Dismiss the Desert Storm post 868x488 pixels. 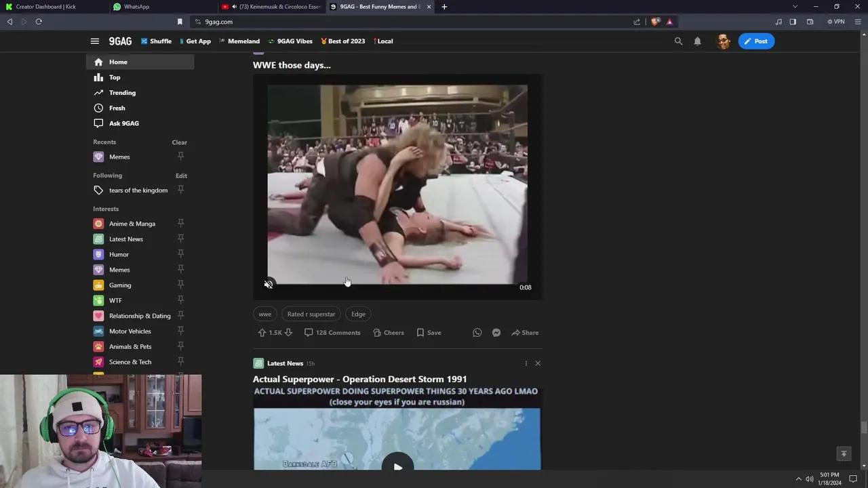(x=538, y=363)
